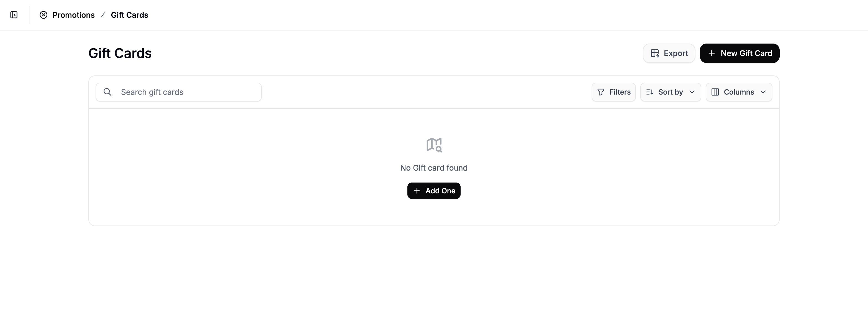This screenshot has width=868, height=334.
Task: Click the sort arrows icon
Action: [x=650, y=92]
